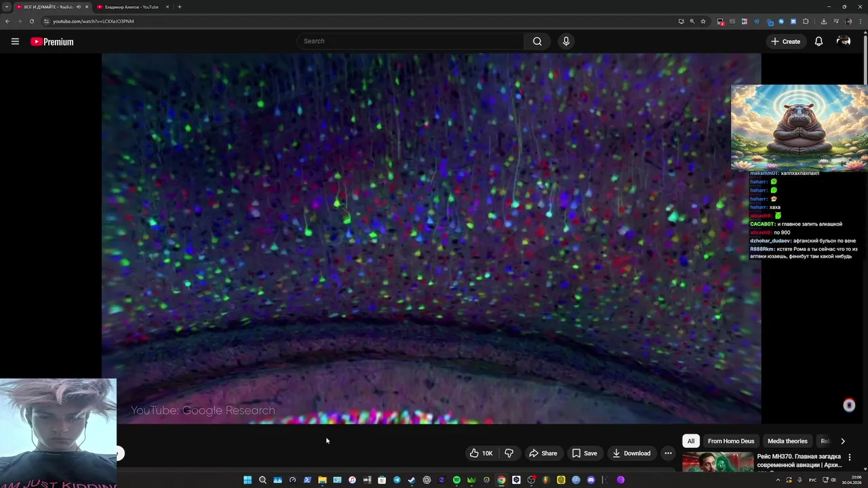Dislike the video with thumbs-down
The width and height of the screenshot is (868, 488).
coord(509,453)
